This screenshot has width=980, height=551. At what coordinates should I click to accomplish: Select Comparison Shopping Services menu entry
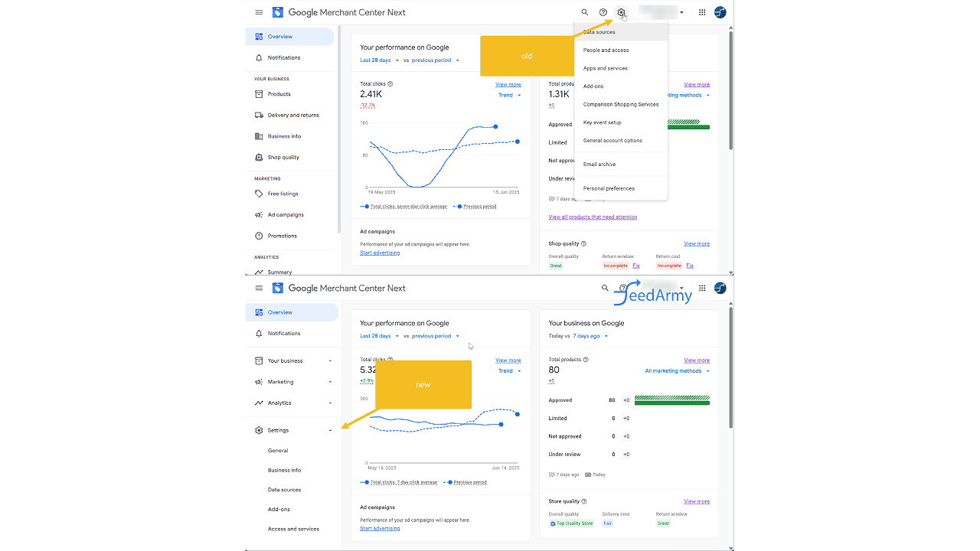pyautogui.click(x=621, y=104)
